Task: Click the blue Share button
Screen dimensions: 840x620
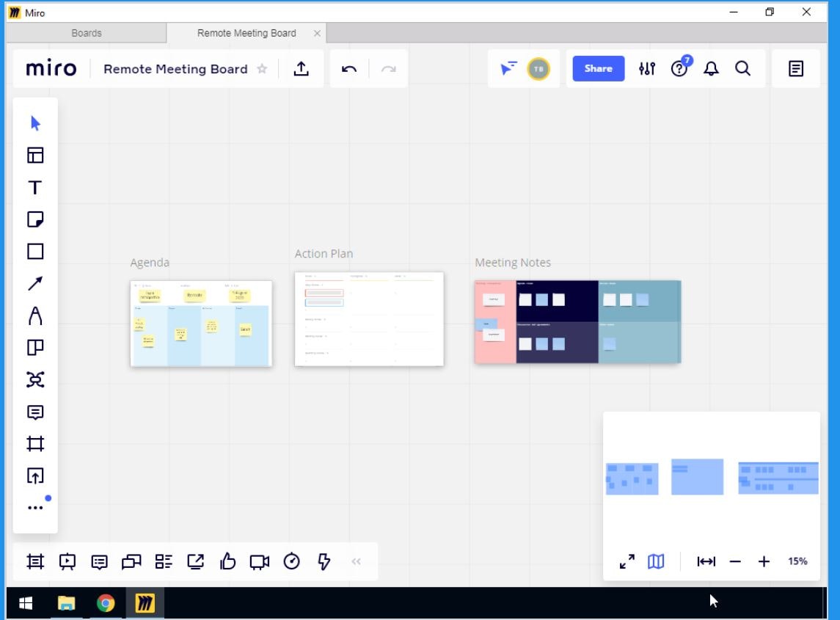Action: click(x=599, y=68)
